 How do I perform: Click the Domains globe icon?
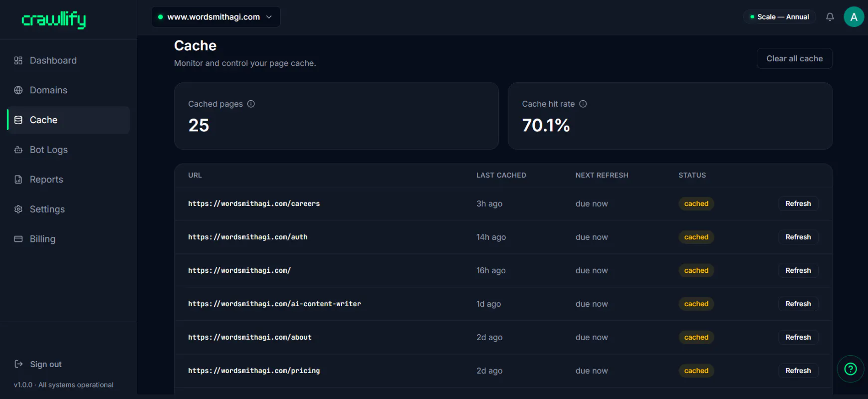pyautogui.click(x=18, y=90)
